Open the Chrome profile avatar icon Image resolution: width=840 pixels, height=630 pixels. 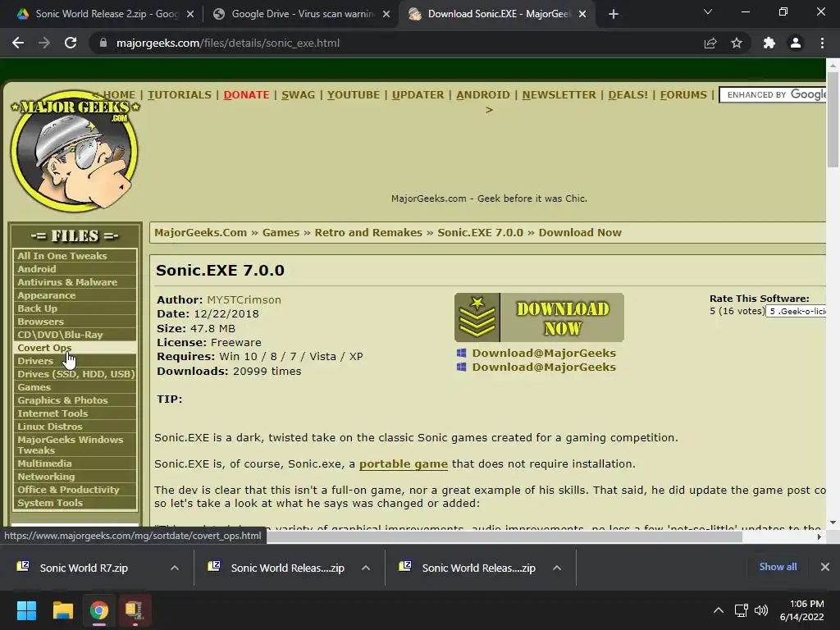point(796,43)
